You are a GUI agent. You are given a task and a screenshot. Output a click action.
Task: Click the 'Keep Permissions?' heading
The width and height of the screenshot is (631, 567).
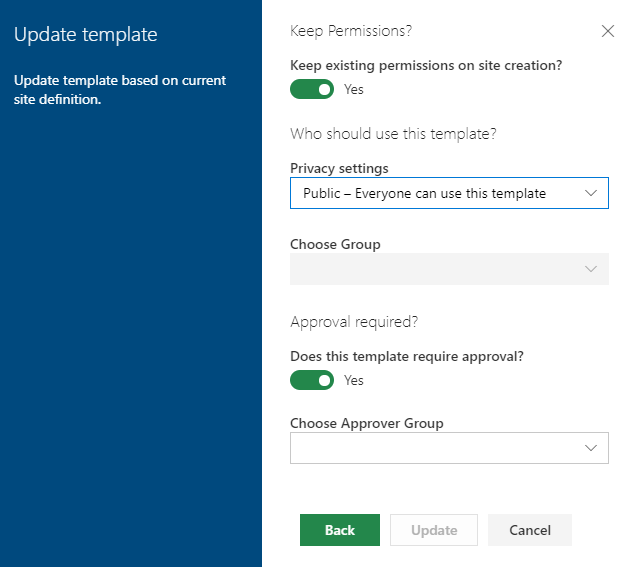351,31
